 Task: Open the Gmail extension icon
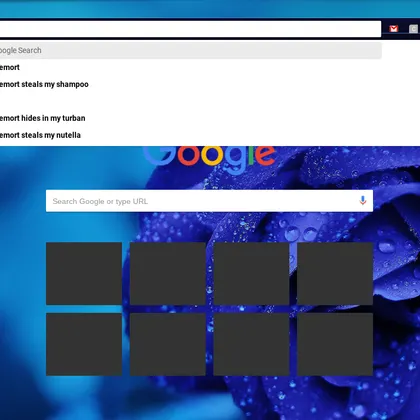(394, 29)
